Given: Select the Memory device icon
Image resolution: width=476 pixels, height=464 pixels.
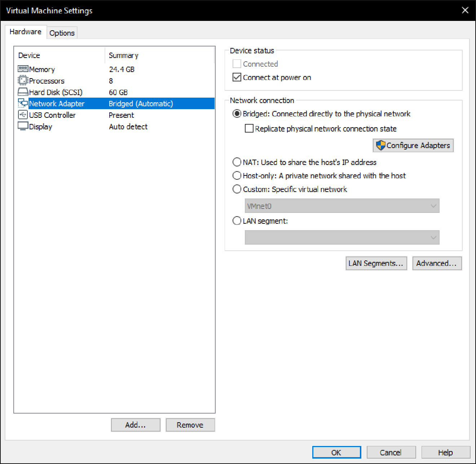Looking at the screenshot, I should pyautogui.click(x=23, y=69).
